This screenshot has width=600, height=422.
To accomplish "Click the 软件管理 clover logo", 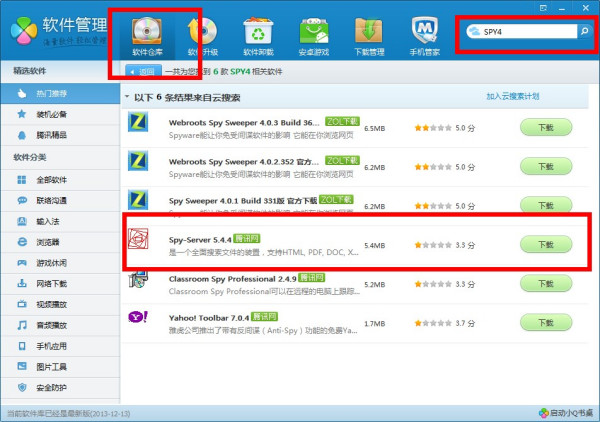I will (24, 31).
